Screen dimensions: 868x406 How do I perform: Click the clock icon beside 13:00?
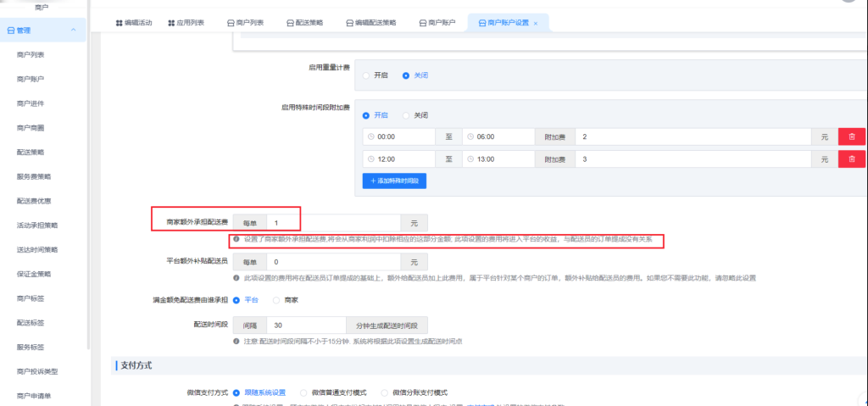(470, 159)
